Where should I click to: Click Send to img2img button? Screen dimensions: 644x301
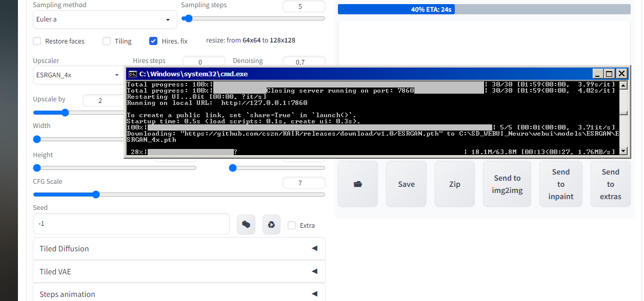[x=507, y=184]
